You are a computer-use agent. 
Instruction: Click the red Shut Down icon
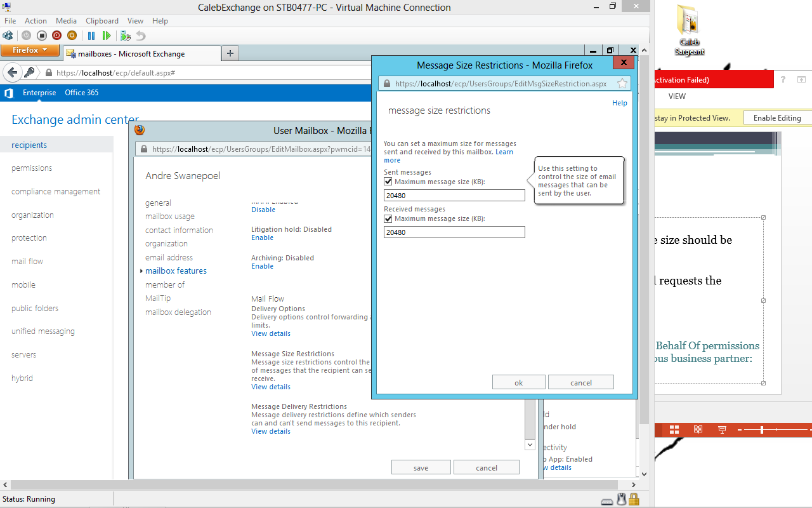tap(57, 36)
